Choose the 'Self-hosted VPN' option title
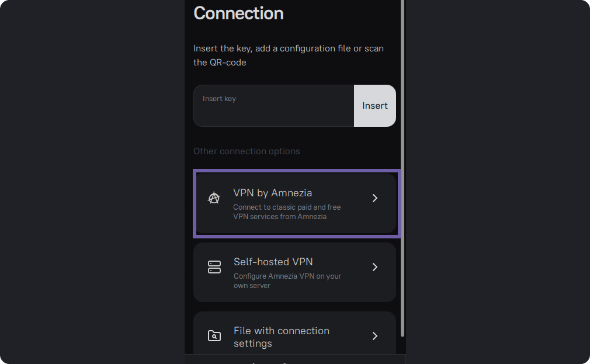 coord(273,262)
